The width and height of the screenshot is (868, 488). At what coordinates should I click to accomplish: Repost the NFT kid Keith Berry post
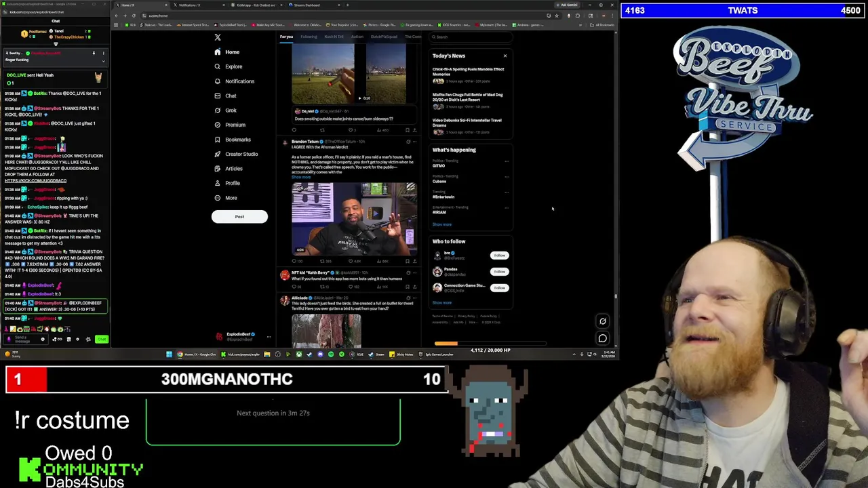322,287
